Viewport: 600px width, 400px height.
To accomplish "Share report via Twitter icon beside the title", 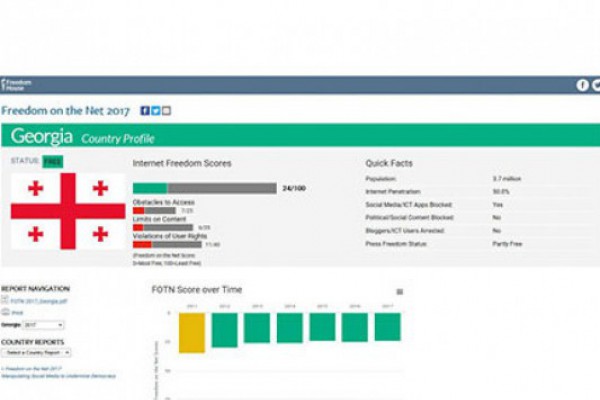I will [155, 111].
